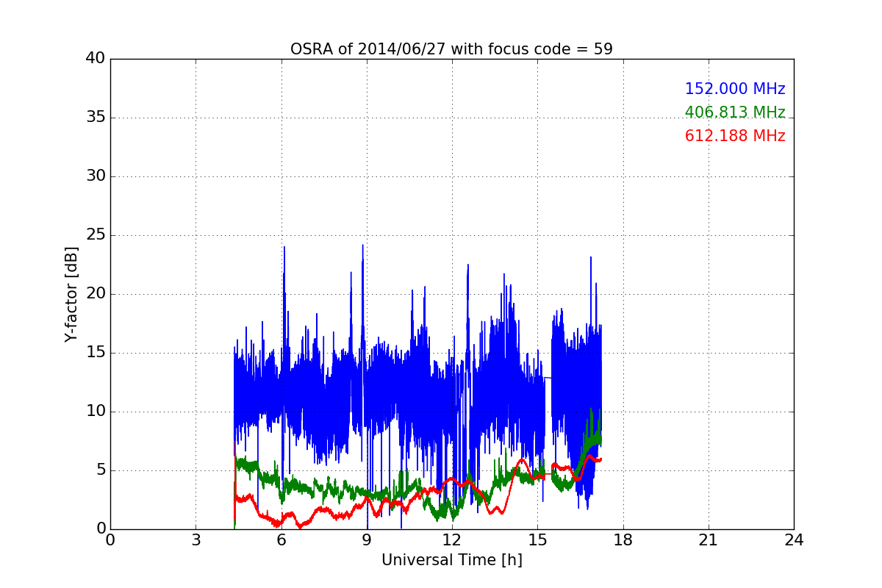The height and width of the screenshot is (588, 882).
Task: Select the red 612.188 MHz legend label
Action: coord(735,136)
